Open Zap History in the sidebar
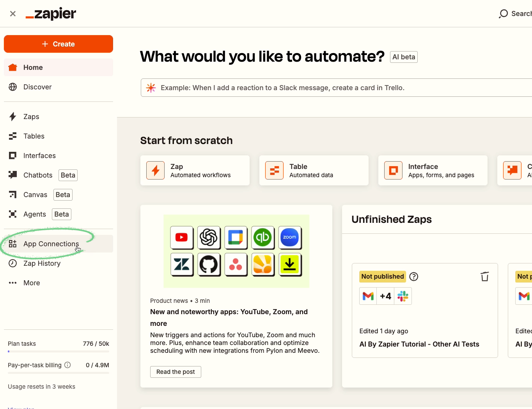Viewport: 532px width, 409px height. click(59, 263)
